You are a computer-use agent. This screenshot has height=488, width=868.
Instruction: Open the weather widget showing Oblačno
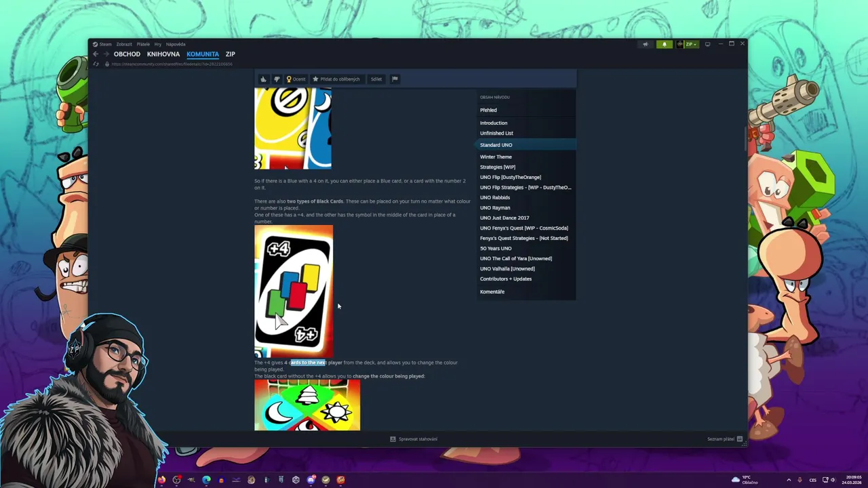[x=745, y=480]
